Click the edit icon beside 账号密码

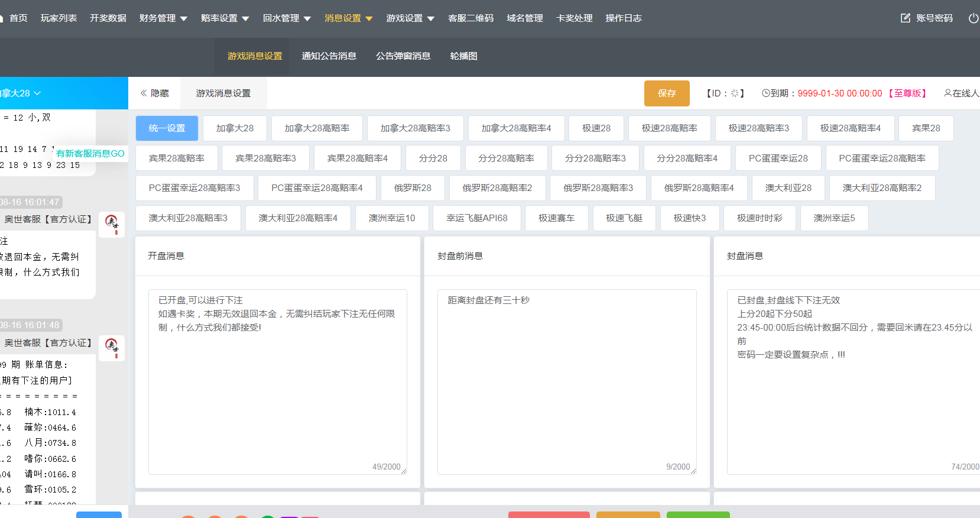pyautogui.click(x=905, y=18)
